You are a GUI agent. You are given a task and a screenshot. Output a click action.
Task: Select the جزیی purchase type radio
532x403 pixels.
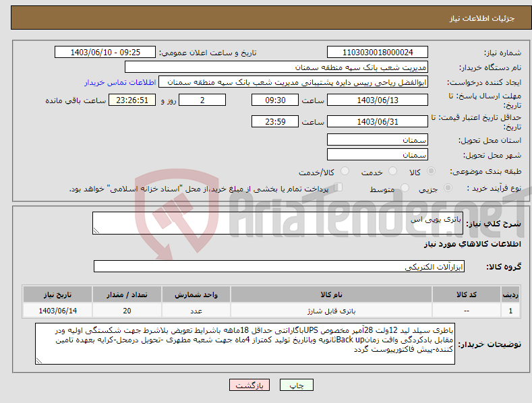tap(448, 187)
